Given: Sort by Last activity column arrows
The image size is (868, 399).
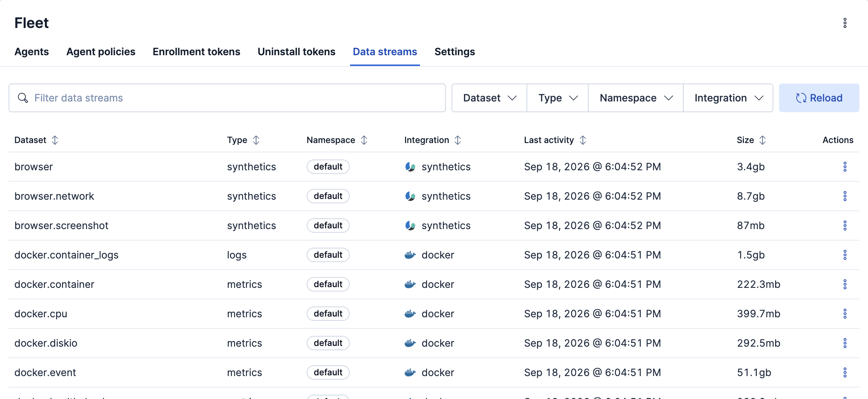Looking at the screenshot, I should point(583,140).
